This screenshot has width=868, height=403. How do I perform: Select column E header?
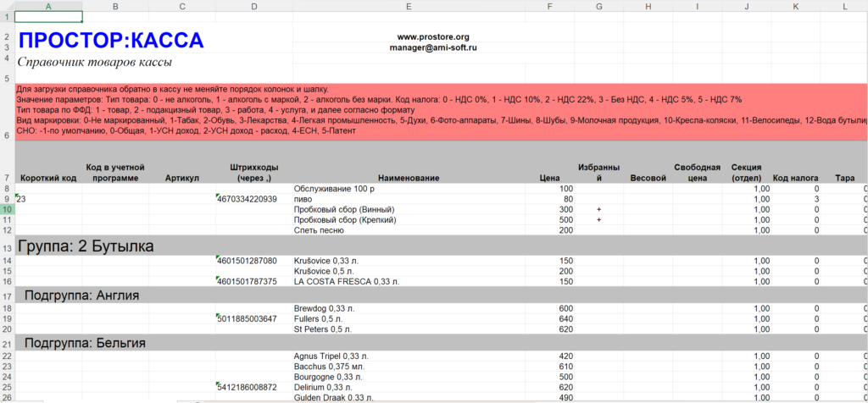click(x=408, y=6)
